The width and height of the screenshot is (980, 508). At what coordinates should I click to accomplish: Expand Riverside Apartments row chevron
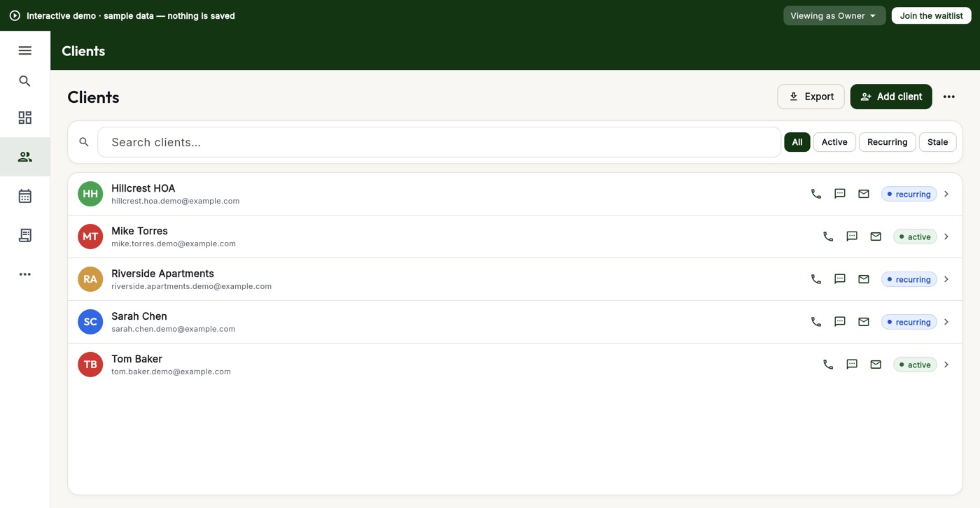point(946,279)
